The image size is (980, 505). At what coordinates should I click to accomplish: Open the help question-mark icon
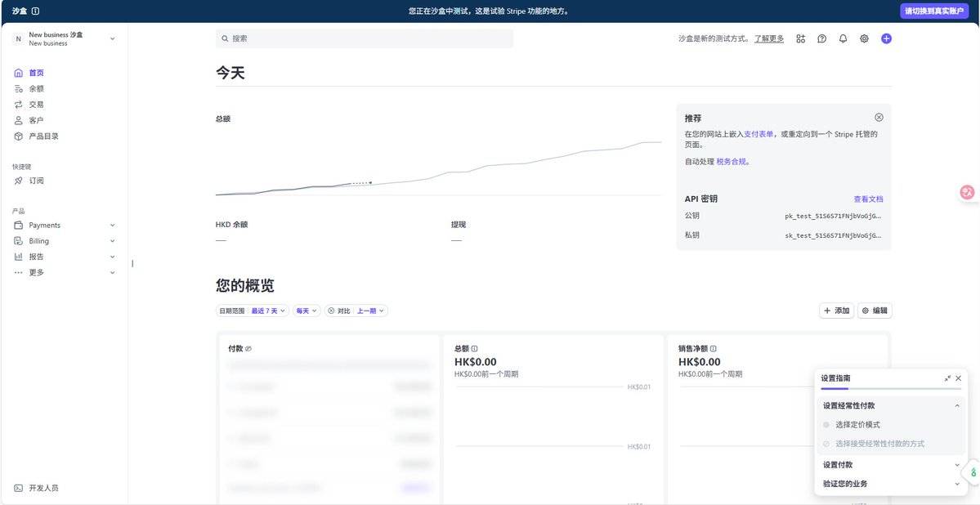tap(822, 38)
